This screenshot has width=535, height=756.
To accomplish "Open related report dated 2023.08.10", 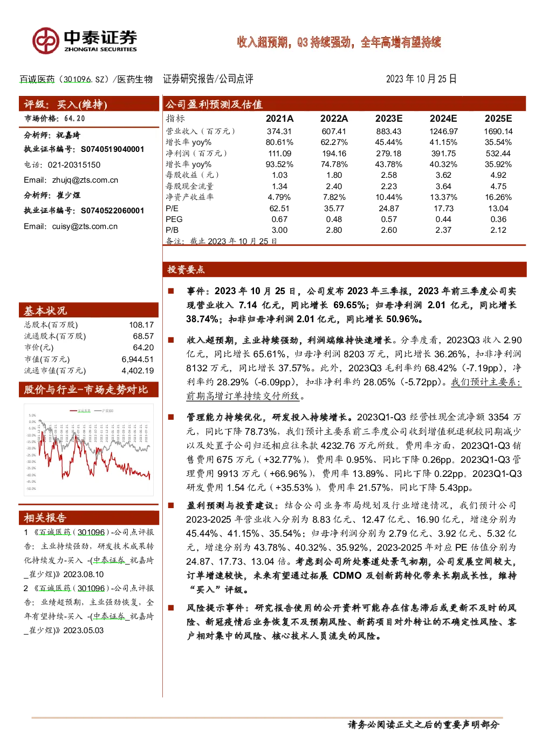I will (89, 553).
